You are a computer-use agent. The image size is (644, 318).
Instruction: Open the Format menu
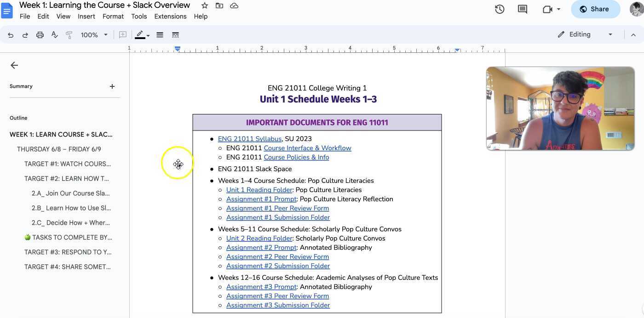coord(113,16)
